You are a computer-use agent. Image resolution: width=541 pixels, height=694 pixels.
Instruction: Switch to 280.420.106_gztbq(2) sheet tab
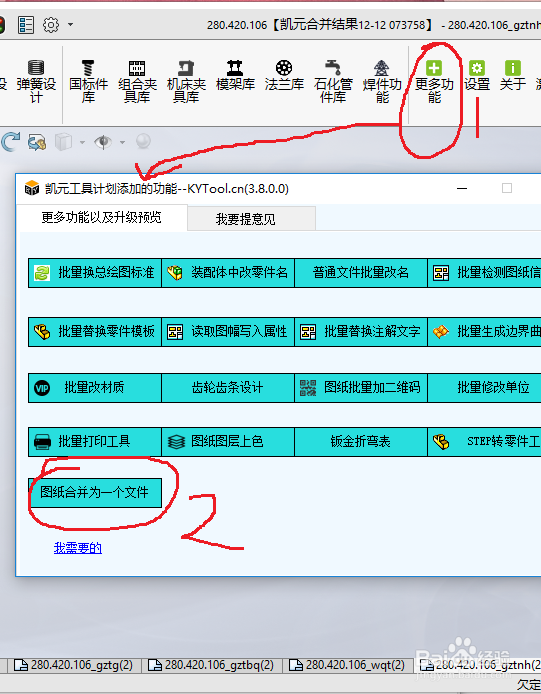pos(211,665)
